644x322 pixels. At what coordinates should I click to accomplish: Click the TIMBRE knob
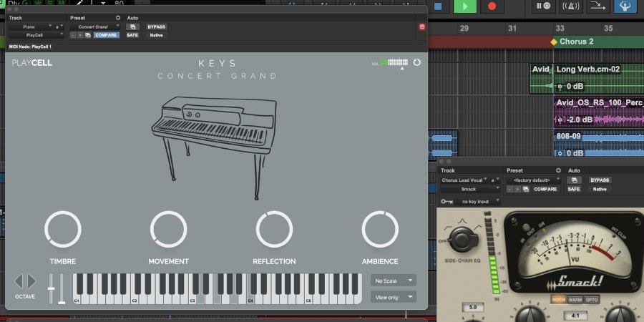pos(63,230)
